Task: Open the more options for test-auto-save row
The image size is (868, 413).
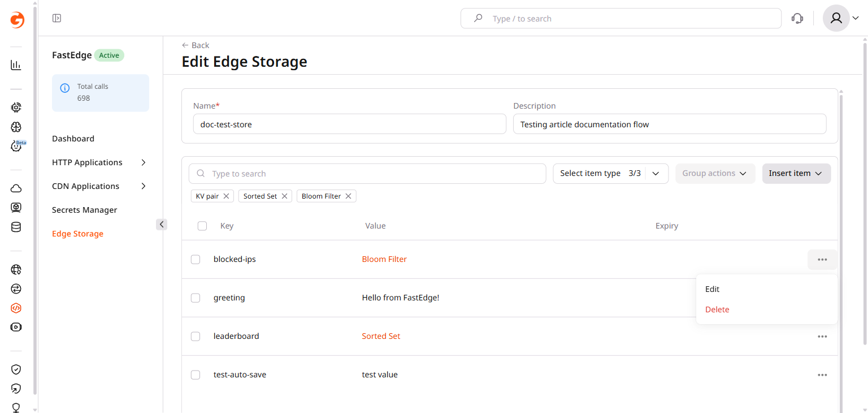Action: (822, 375)
